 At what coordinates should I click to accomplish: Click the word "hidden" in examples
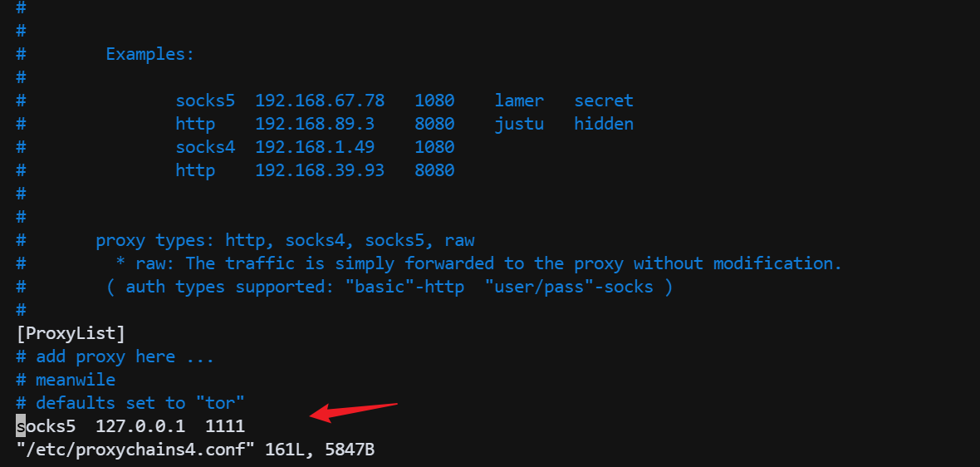604,124
